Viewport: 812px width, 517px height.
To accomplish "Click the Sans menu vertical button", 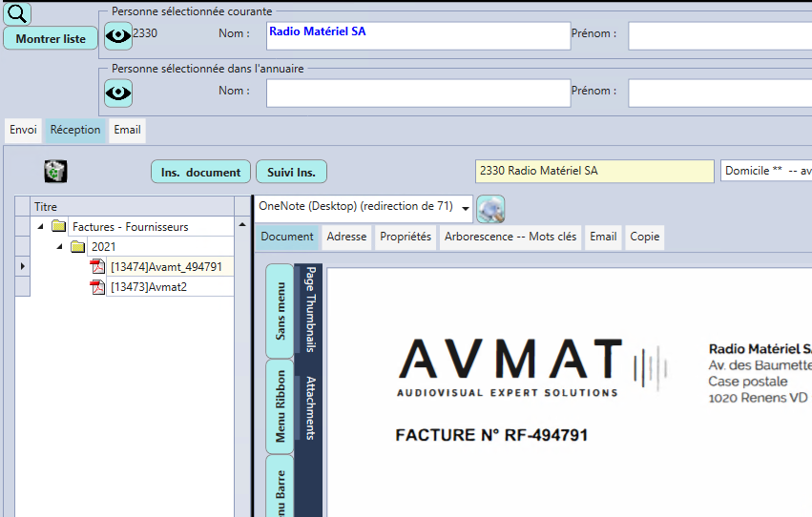I will [281, 311].
